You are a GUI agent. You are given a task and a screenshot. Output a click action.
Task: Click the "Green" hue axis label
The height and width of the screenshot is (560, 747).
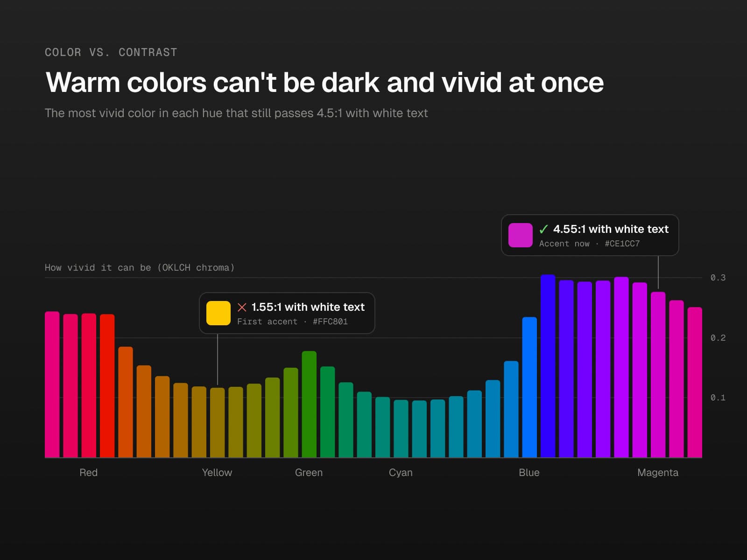pos(309,473)
